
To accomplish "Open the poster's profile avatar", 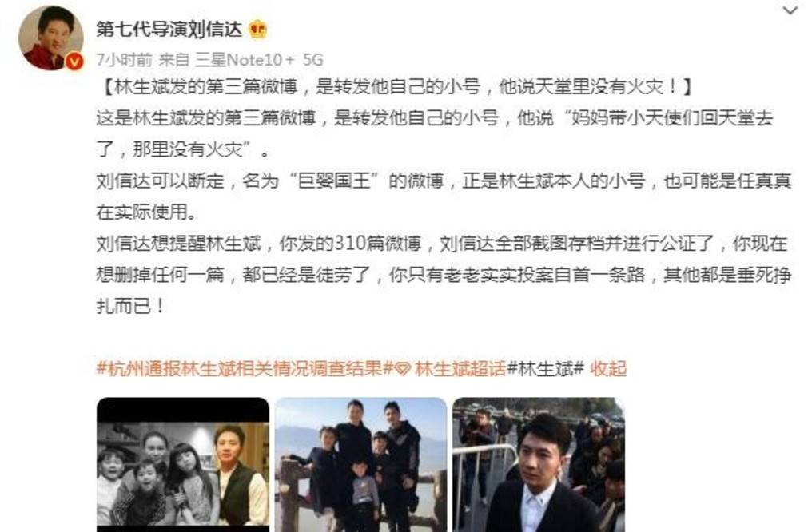I will 50,38.
